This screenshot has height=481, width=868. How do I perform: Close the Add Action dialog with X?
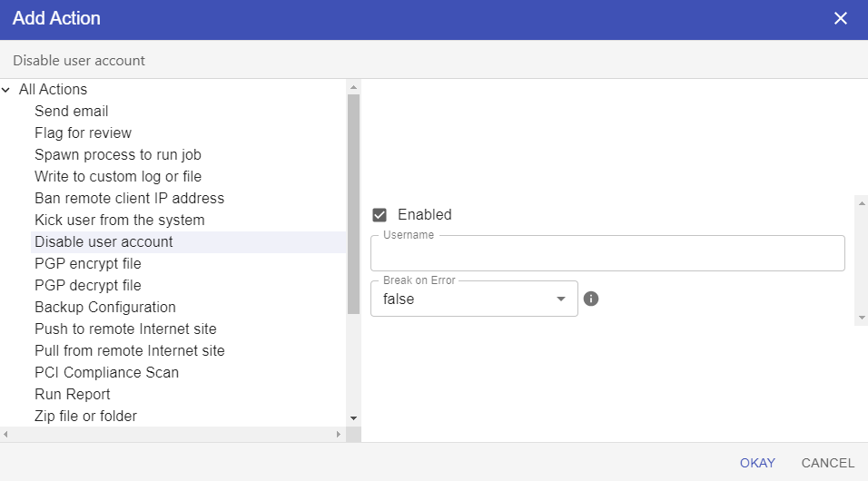pos(841,19)
